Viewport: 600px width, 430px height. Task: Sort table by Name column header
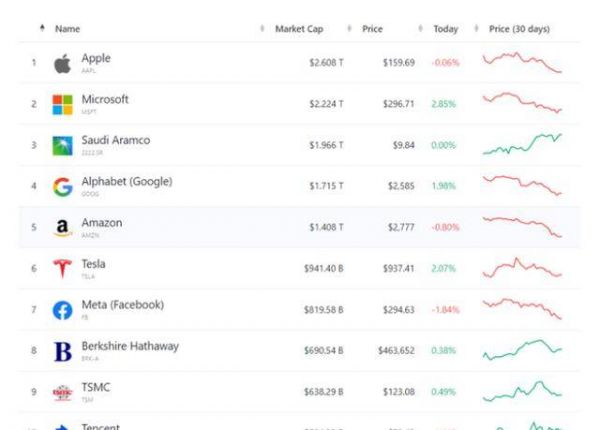click(x=67, y=29)
